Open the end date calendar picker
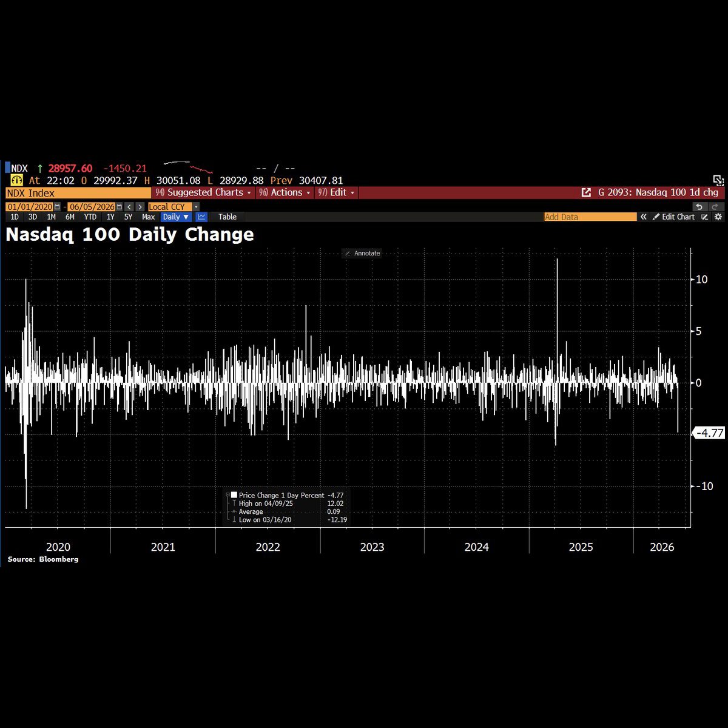 coord(120,207)
